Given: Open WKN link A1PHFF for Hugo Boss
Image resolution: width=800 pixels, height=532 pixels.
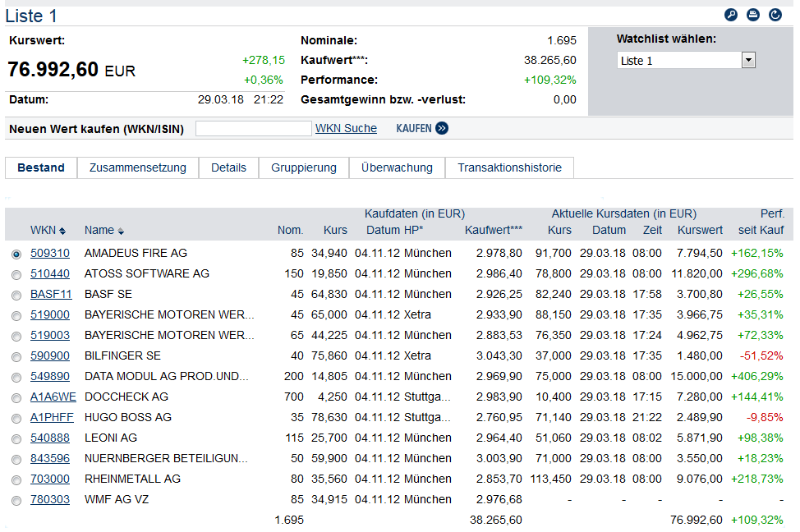Looking at the screenshot, I should coord(52,417).
